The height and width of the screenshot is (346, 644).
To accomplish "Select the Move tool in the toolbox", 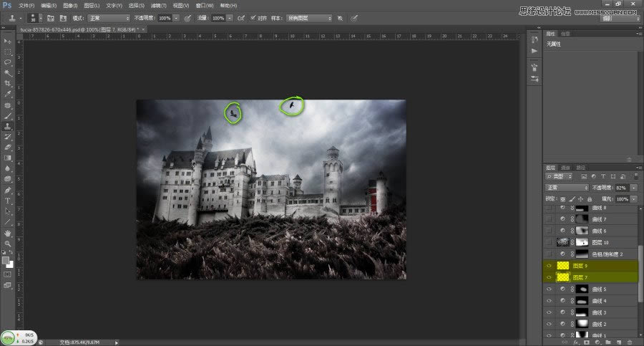I will coord(8,42).
